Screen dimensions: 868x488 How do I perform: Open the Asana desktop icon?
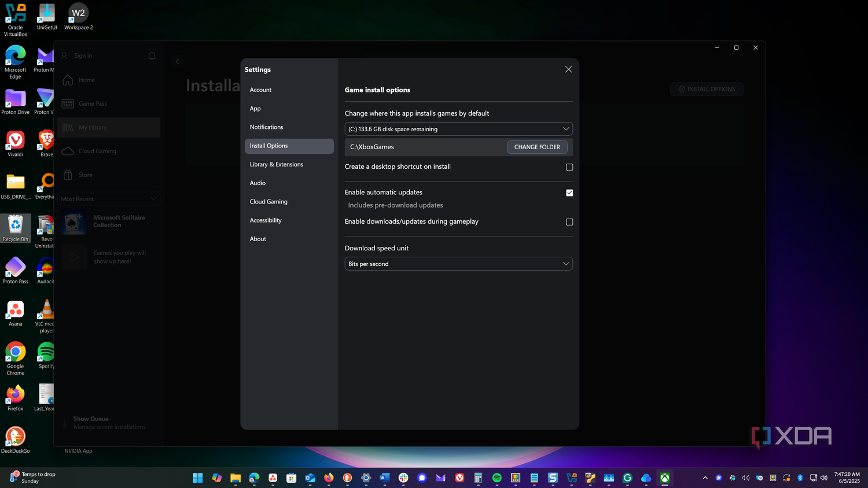(16, 313)
